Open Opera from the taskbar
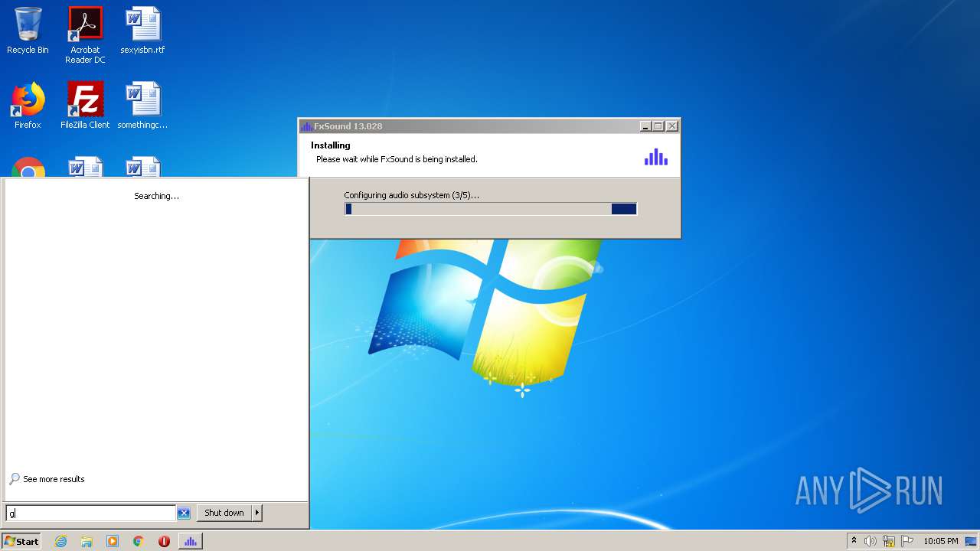 pos(164,541)
